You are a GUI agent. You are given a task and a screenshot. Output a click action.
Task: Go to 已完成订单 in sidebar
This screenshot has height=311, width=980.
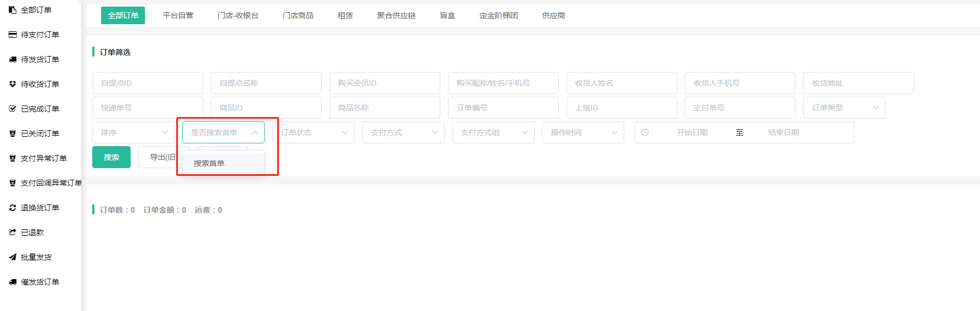coord(40,109)
